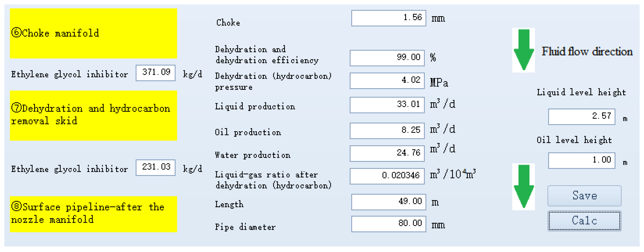Click the lower green flow direction arrow
This screenshot has width=644, height=252.
[x=523, y=187]
